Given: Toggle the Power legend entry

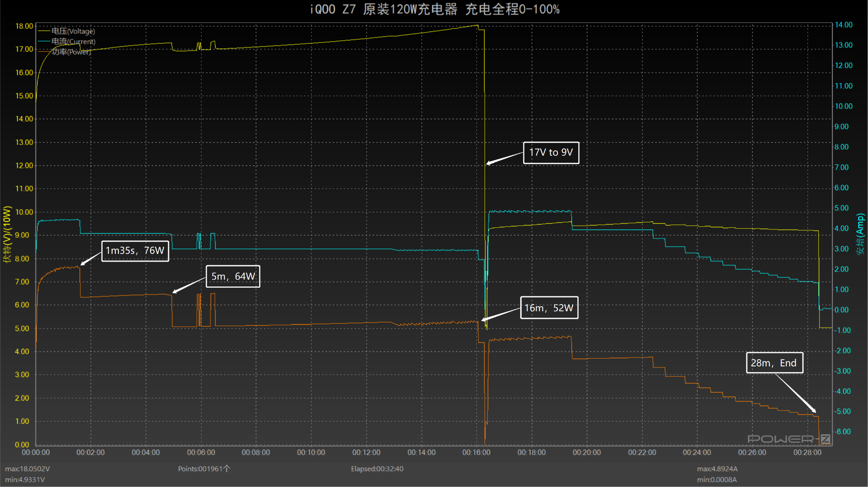Looking at the screenshot, I should [x=71, y=52].
